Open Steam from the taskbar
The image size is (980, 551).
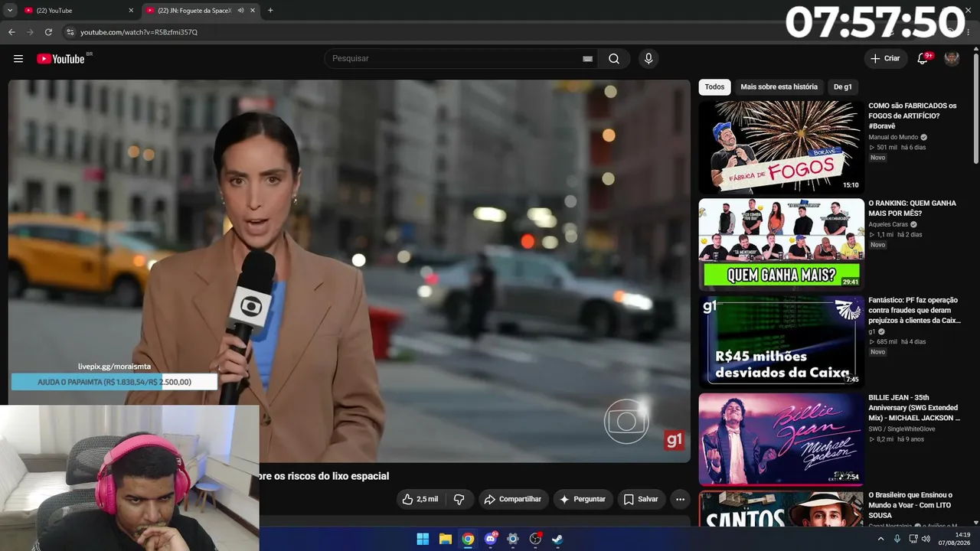coord(557,539)
